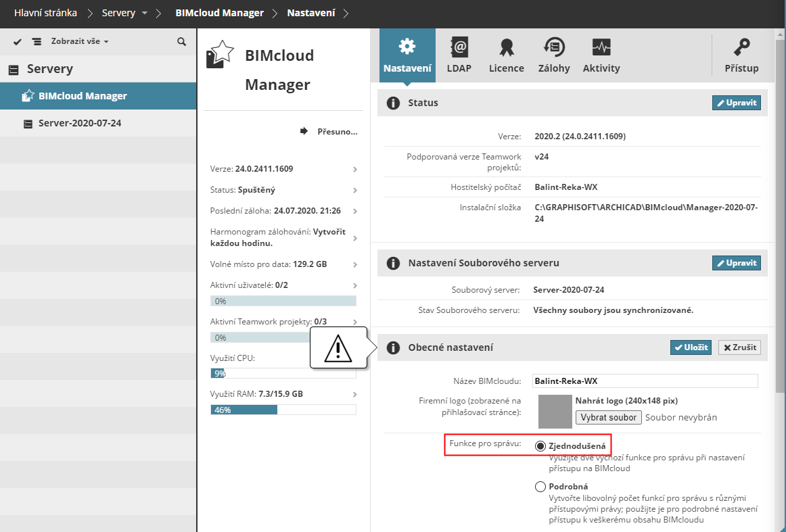The height and width of the screenshot is (532, 786).
Task: Select the Podrobná radio button
Action: (x=540, y=487)
